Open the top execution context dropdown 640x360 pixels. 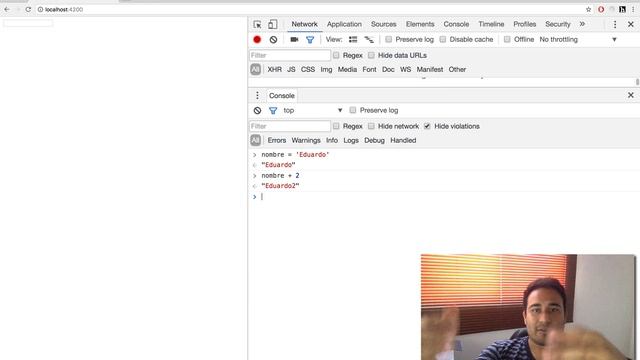coord(313,110)
